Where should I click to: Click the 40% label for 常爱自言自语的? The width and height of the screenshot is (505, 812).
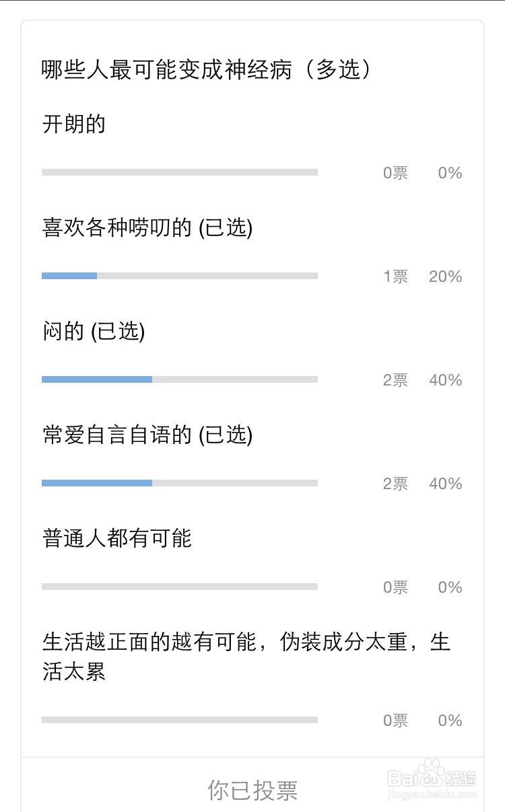click(x=445, y=484)
